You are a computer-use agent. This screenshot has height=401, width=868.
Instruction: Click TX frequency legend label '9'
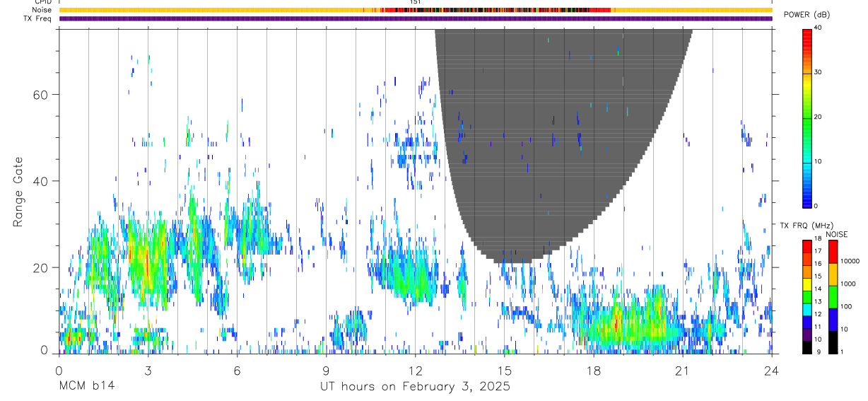tap(817, 351)
